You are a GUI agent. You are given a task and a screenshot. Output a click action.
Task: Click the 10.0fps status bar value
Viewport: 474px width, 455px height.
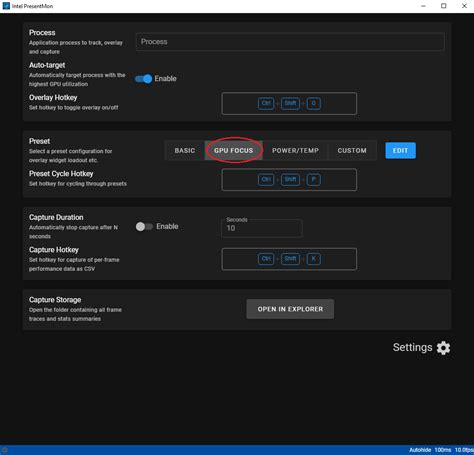click(464, 450)
